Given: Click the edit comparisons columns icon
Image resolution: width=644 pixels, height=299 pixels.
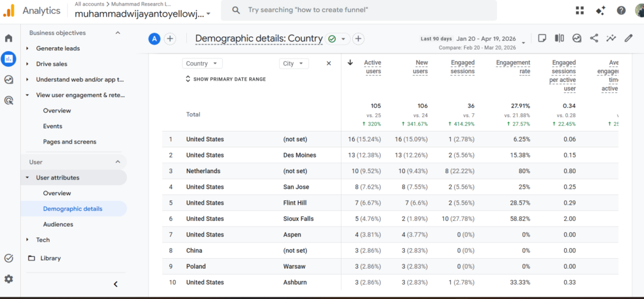Looking at the screenshot, I should 559,38.
